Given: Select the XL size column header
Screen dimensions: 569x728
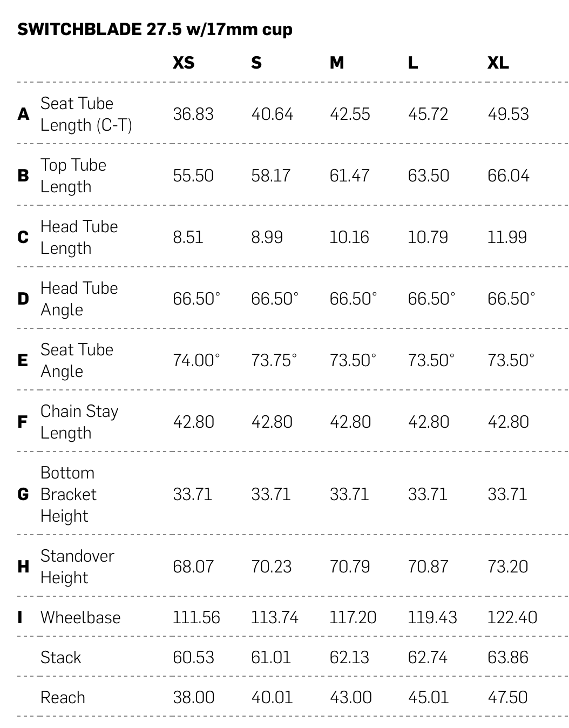Looking at the screenshot, I should (x=498, y=63).
